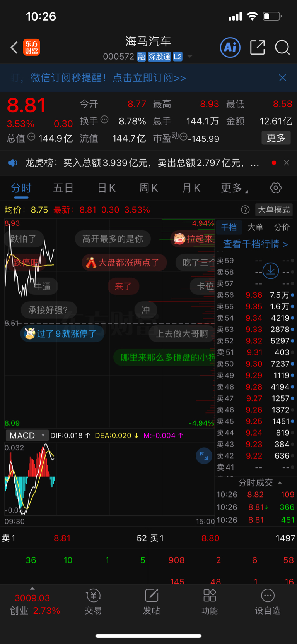Tap the download arrow circle icon

(271, 270)
